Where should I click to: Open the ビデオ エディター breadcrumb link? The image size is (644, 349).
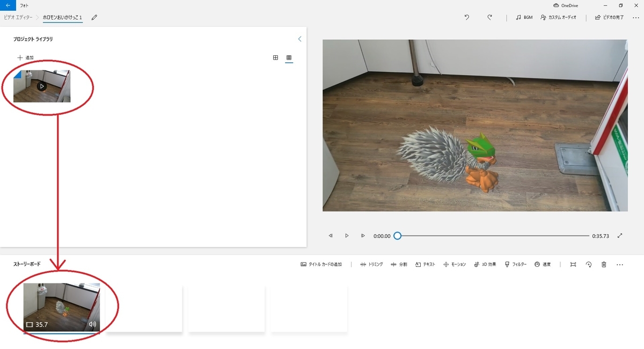coord(19,18)
